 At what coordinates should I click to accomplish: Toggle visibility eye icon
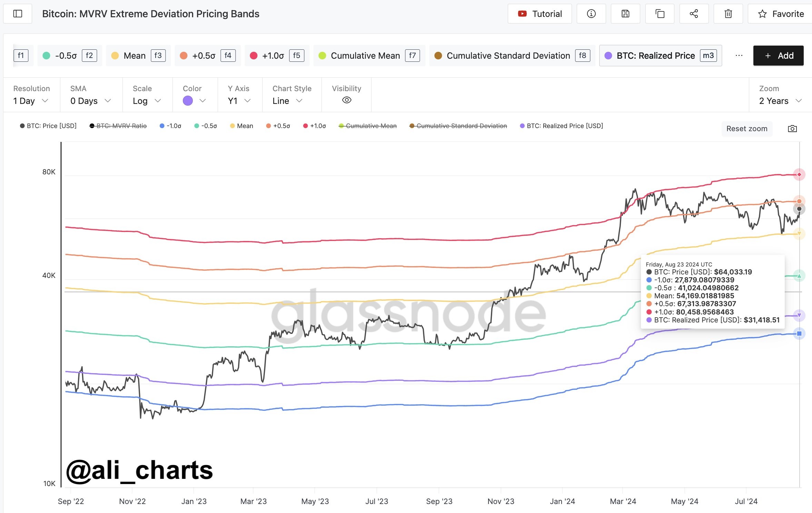click(x=346, y=100)
